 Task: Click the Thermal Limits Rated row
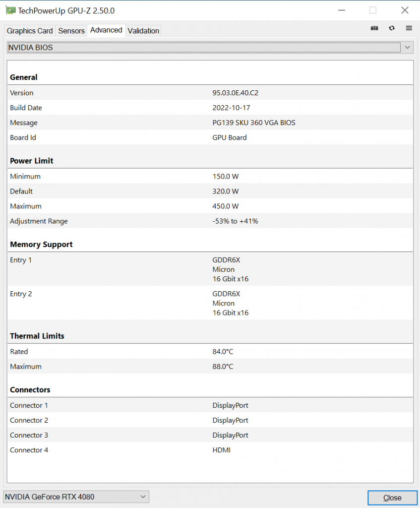pos(210,352)
